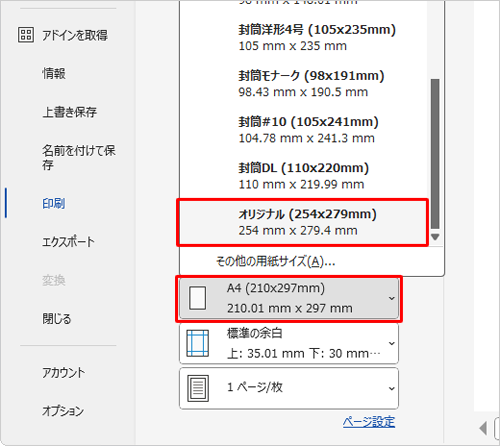The image size is (500, 446).
Task: Open the ページ設定 link
Action: [x=369, y=422]
